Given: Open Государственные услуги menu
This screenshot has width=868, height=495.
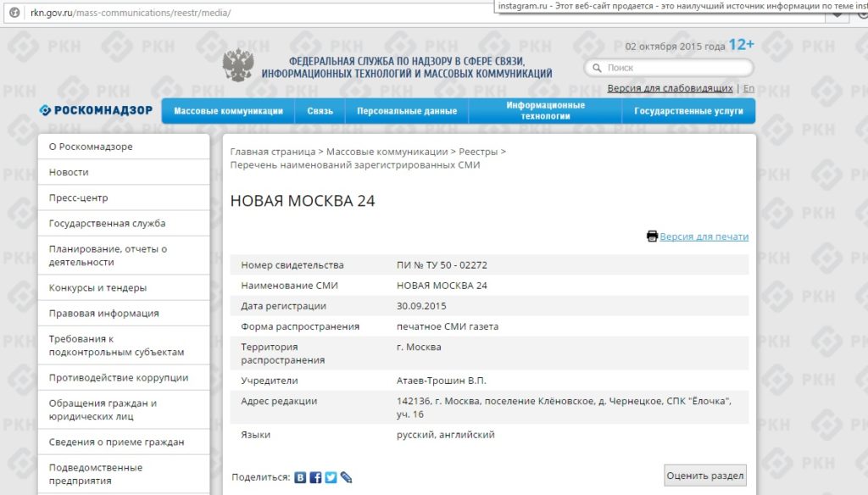Looking at the screenshot, I should click(x=688, y=111).
